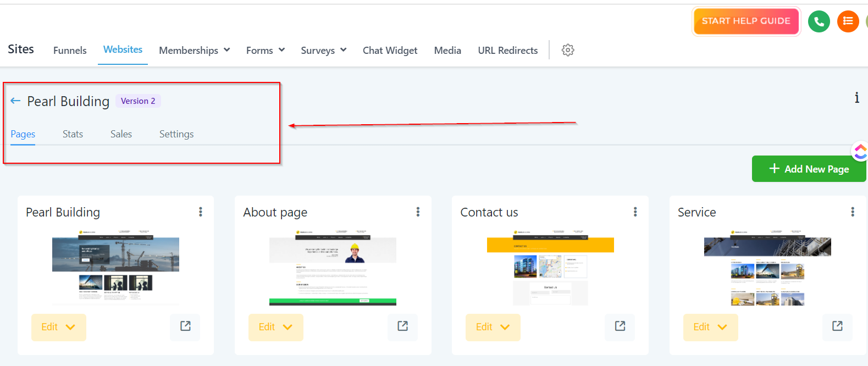
Task: Open three-dot menu on Service card
Action: (852, 212)
